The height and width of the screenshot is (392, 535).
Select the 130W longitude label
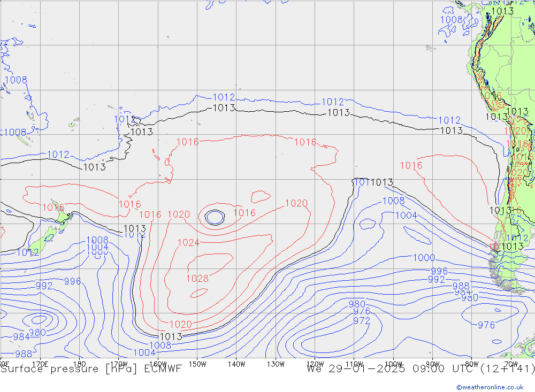tap(276, 364)
